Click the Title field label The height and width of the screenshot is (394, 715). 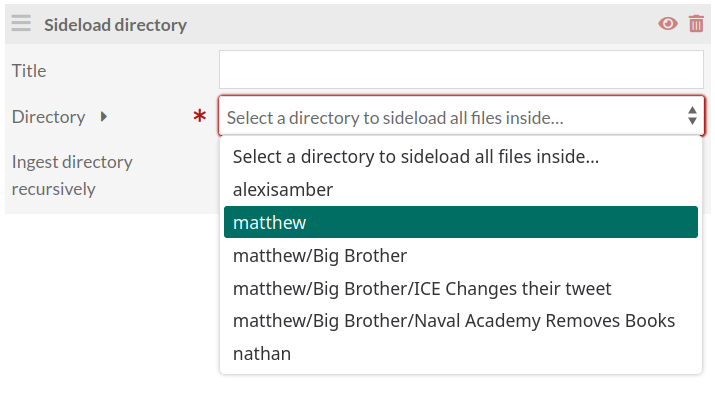pyautogui.click(x=29, y=71)
